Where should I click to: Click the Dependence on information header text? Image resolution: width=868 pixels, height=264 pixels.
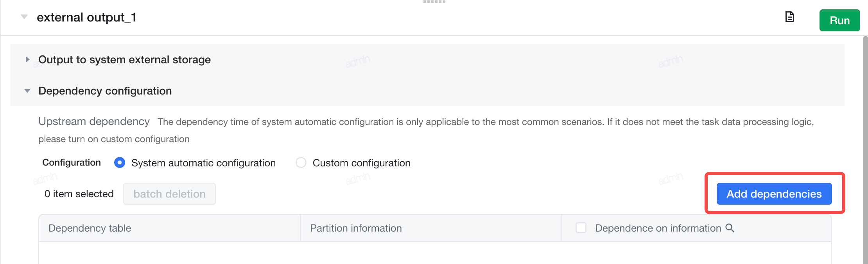click(x=658, y=228)
